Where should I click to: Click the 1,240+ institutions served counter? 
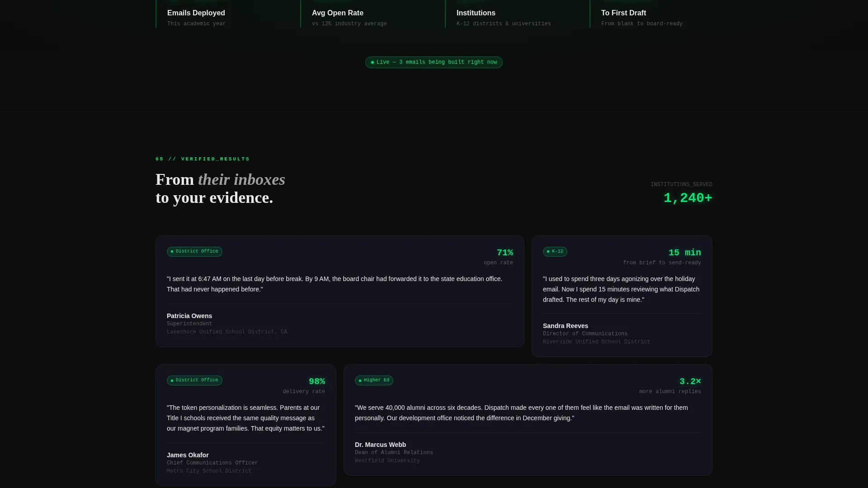point(688,198)
